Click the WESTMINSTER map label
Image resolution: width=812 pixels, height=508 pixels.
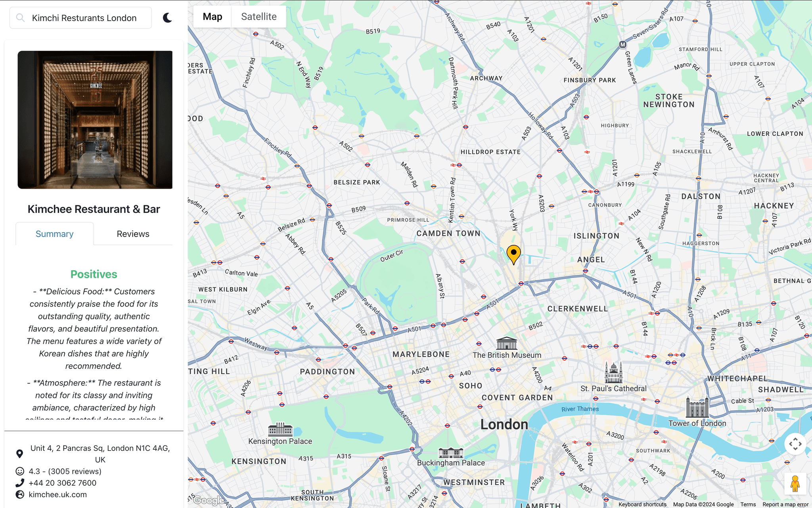tap(474, 482)
